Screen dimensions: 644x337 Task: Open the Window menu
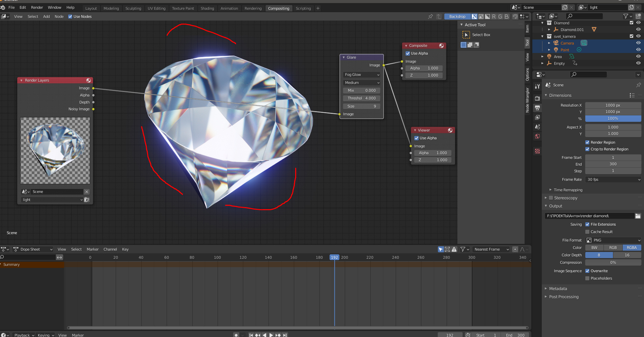(x=55, y=7)
